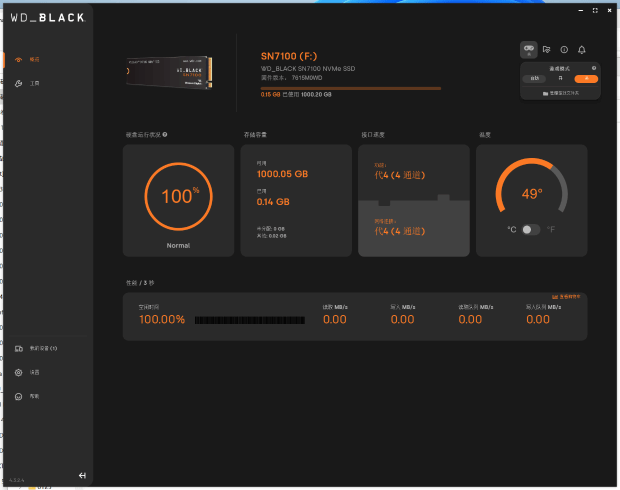620x490 pixels.
Task: Click the 0.14 GB used value
Action: (273, 202)
